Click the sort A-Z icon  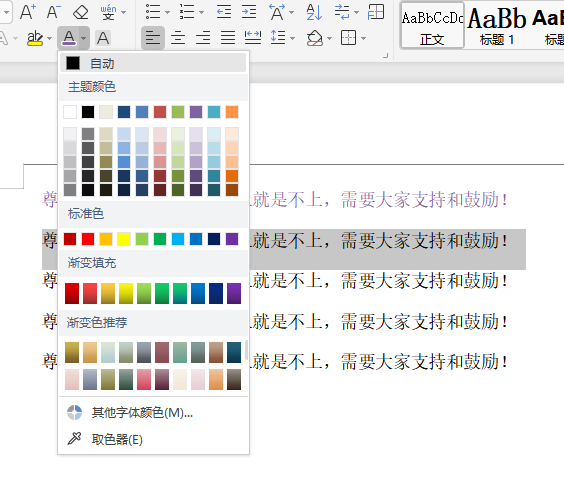[x=314, y=12]
